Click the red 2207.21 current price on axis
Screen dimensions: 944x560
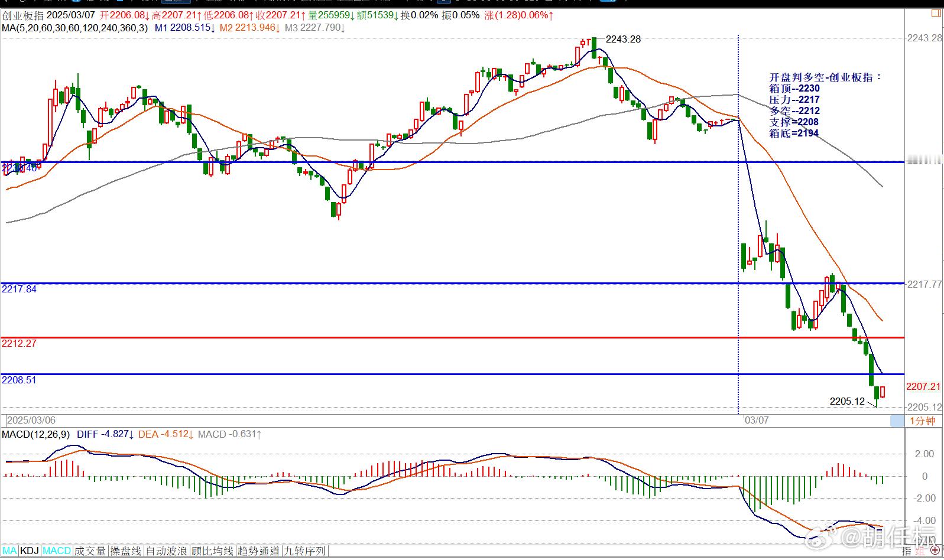[x=923, y=386]
